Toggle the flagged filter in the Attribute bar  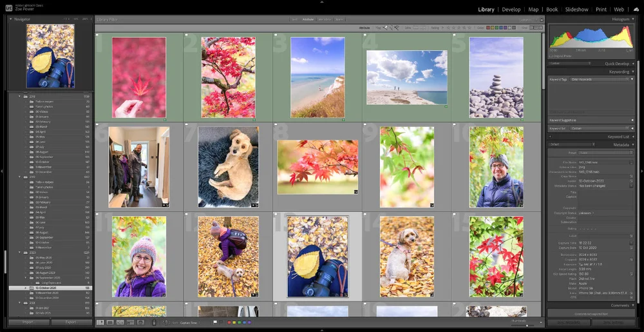point(386,28)
